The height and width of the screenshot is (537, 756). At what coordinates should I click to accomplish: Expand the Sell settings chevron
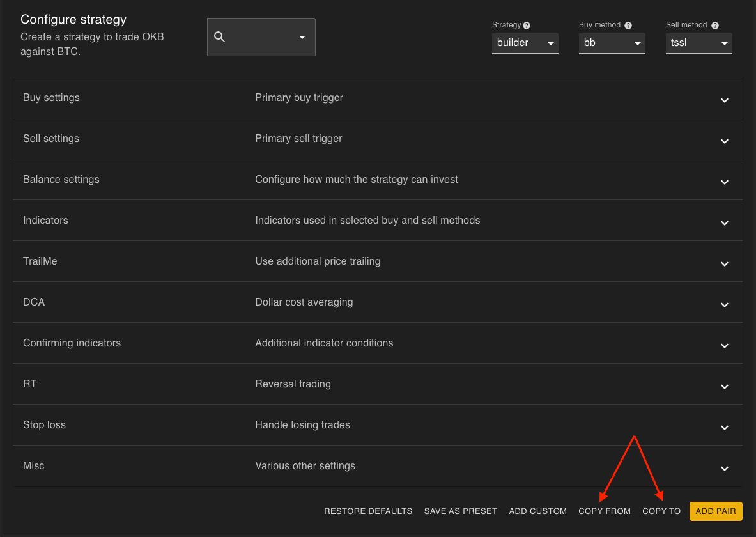724,141
